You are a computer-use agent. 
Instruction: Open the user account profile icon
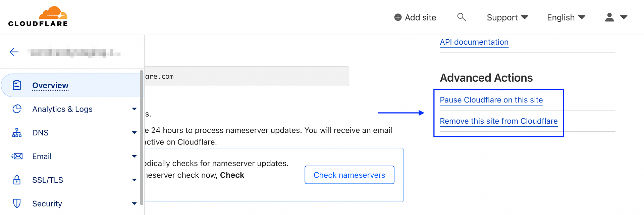pyautogui.click(x=609, y=17)
